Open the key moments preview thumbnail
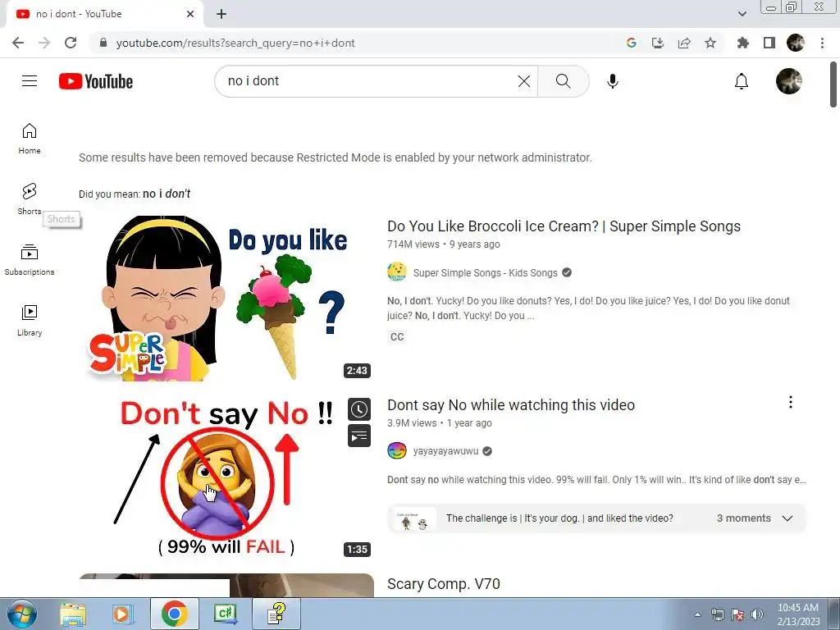Image resolution: width=840 pixels, height=630 pixels. click(414, 518)
